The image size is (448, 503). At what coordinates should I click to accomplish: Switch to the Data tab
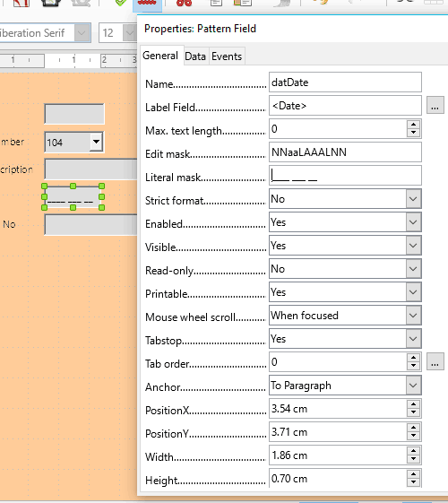click(x=195, y=56)
